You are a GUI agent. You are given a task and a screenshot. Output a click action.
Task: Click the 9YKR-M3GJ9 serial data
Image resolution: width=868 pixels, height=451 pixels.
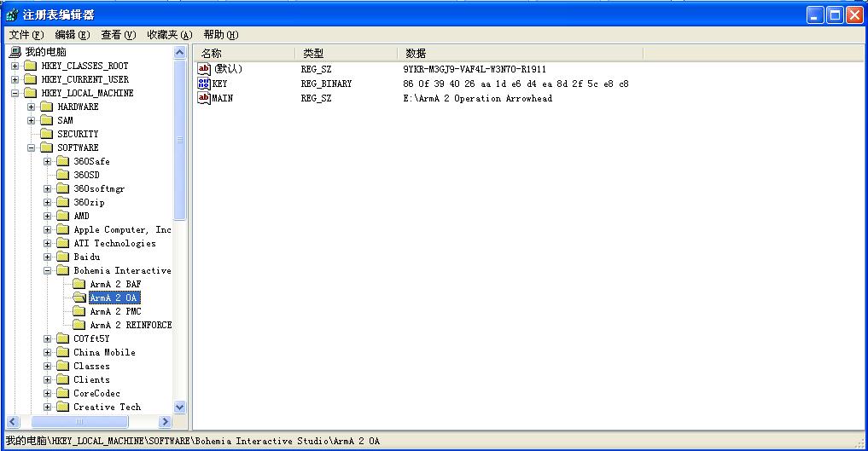click(x=475, y=69)
